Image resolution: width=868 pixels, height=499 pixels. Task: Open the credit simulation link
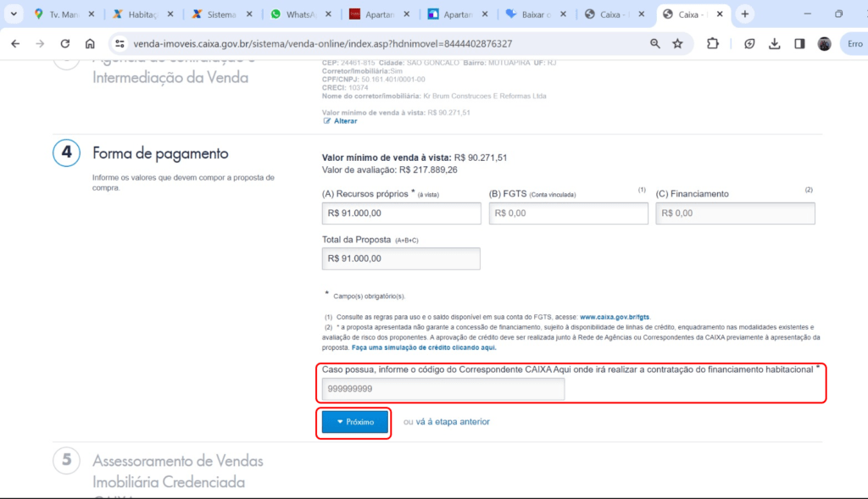(x=424, y=347)
